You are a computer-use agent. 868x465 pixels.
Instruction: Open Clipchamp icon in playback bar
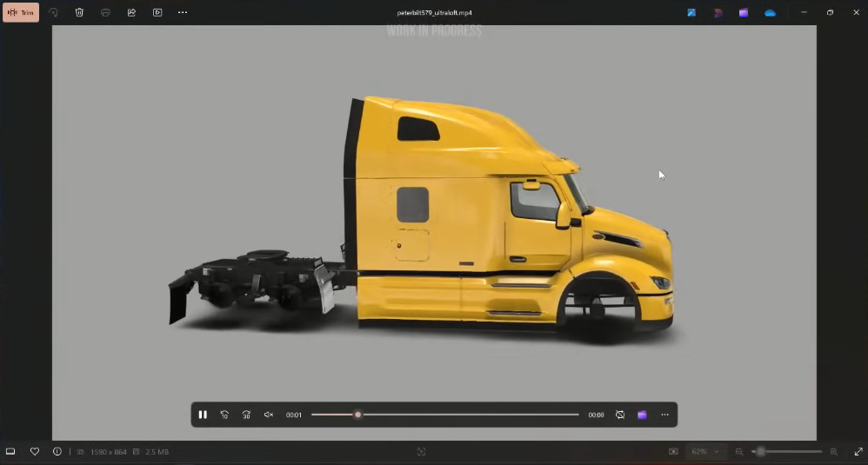[x=642, y=415]
